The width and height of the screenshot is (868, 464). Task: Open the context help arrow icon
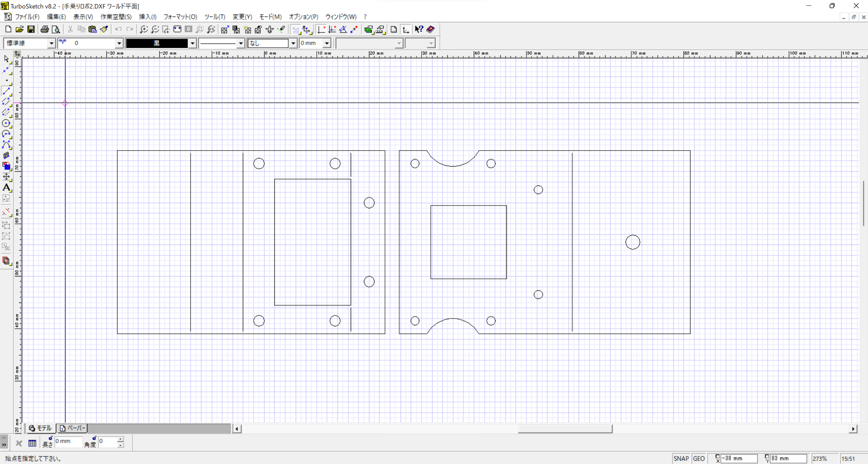coord(419,30)
